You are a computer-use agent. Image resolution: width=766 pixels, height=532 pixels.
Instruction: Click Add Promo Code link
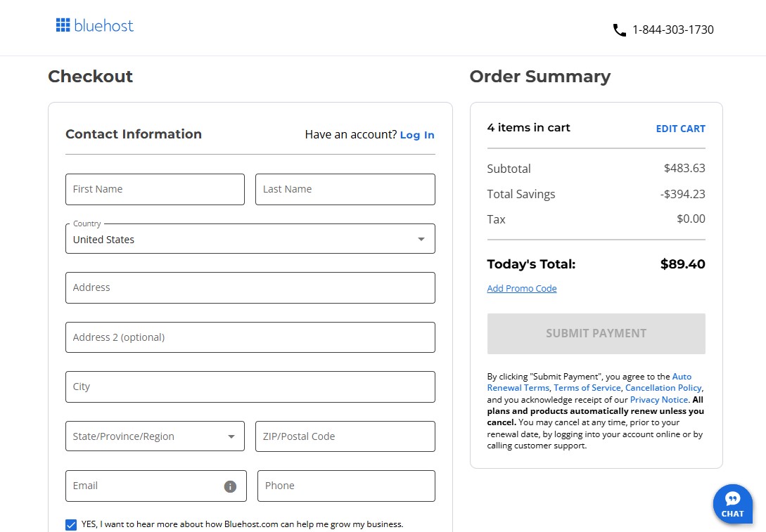(522, 288)
